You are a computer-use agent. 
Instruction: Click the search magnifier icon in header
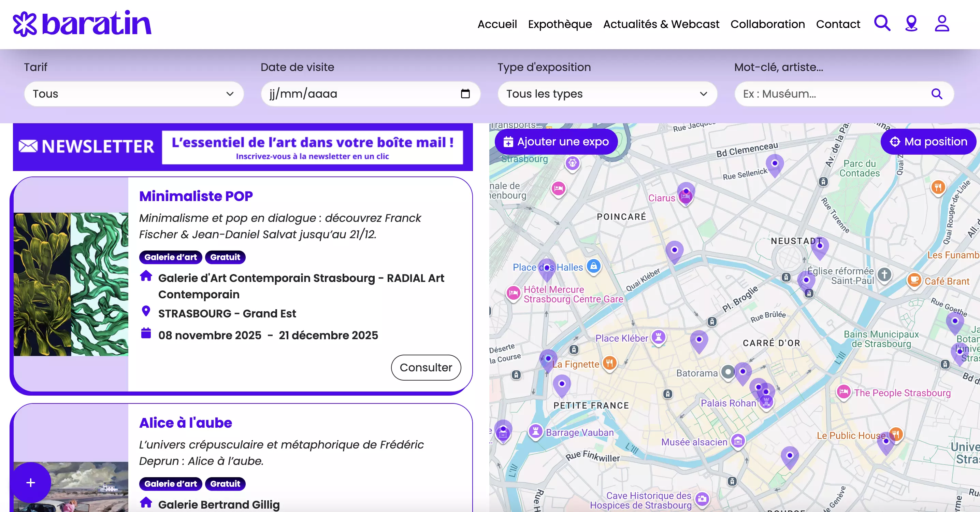coord(881,24)
